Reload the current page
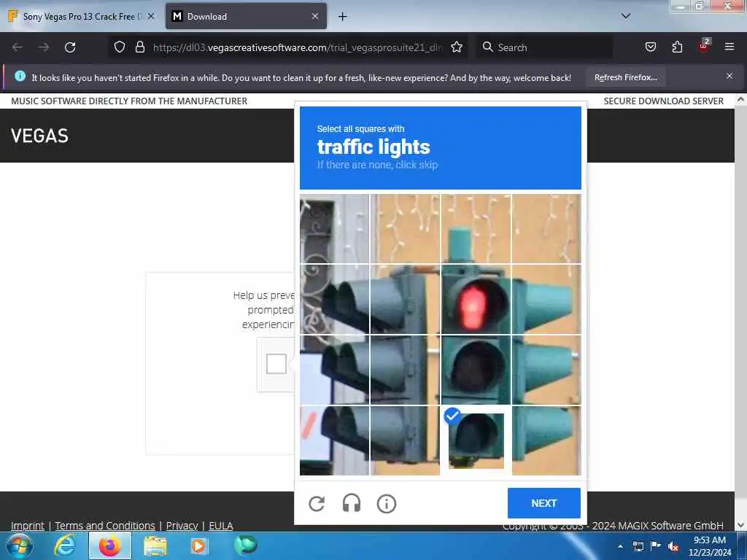The height and width of the screenshot is (560, 747). [70, 47]
